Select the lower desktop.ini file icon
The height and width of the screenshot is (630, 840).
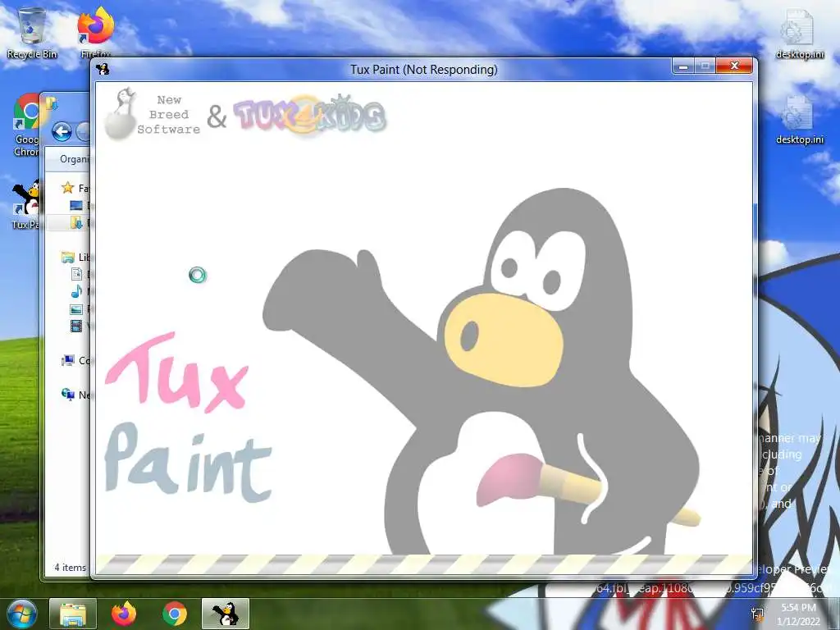[x=799, y=120]
